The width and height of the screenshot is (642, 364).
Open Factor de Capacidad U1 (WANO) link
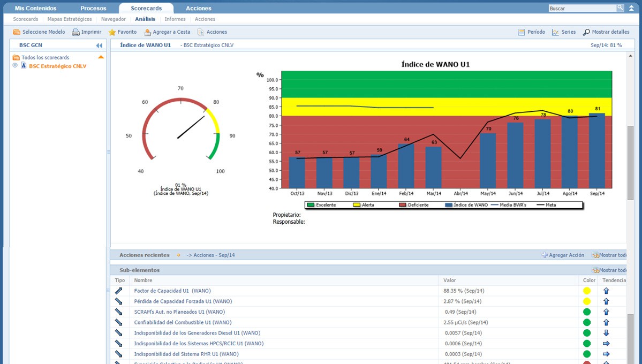click(x=172, y=291)
